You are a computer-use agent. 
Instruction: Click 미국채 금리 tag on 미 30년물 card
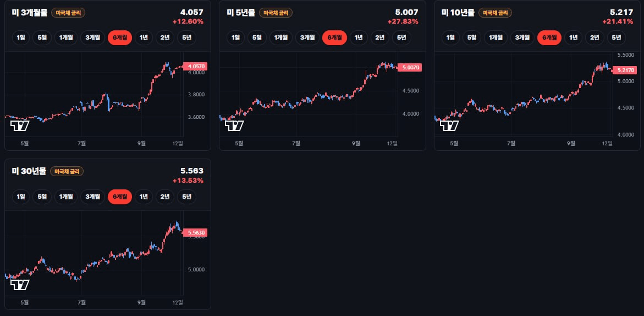(67, 171)
